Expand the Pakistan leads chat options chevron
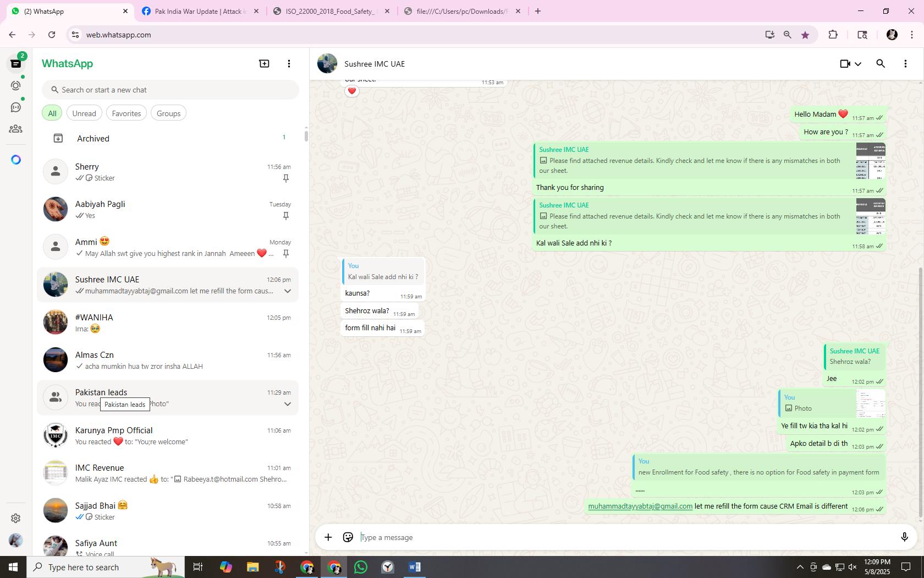Screen dimensions: 924x578 (287, 404)
